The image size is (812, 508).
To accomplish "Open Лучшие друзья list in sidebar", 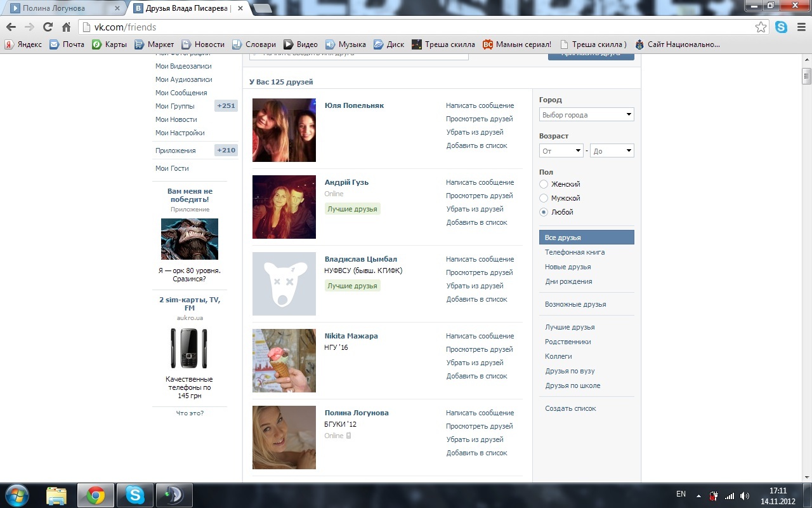I will coord(570,327).
